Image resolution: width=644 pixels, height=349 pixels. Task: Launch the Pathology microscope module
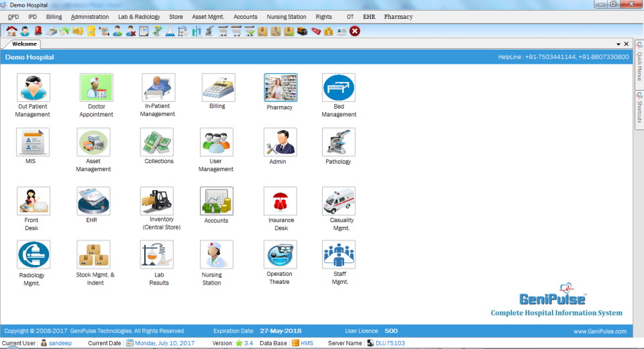[338, 142]
